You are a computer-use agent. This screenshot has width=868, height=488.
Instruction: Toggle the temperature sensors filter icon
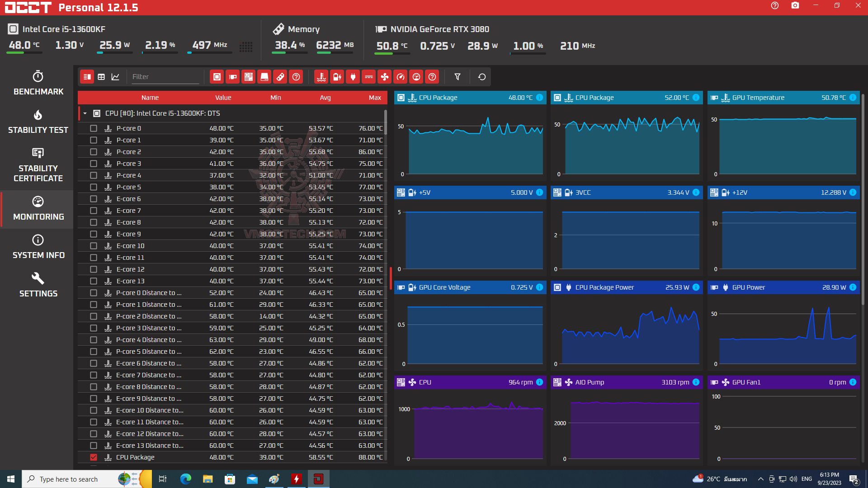click(x=321, y=77)
